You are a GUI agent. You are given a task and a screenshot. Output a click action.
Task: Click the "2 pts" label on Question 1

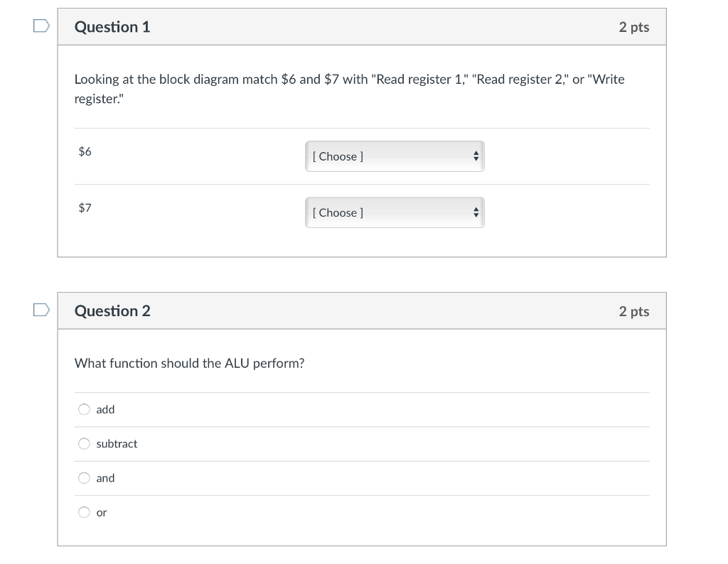[633, 26]
